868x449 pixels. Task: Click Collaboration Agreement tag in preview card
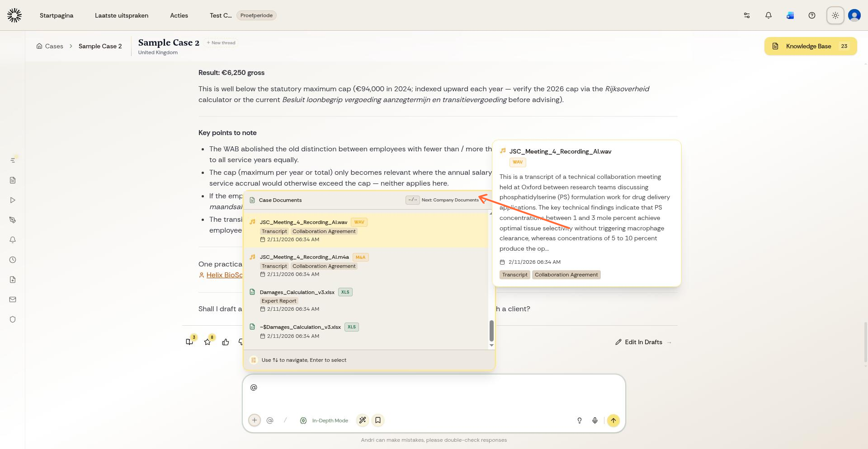566,275
